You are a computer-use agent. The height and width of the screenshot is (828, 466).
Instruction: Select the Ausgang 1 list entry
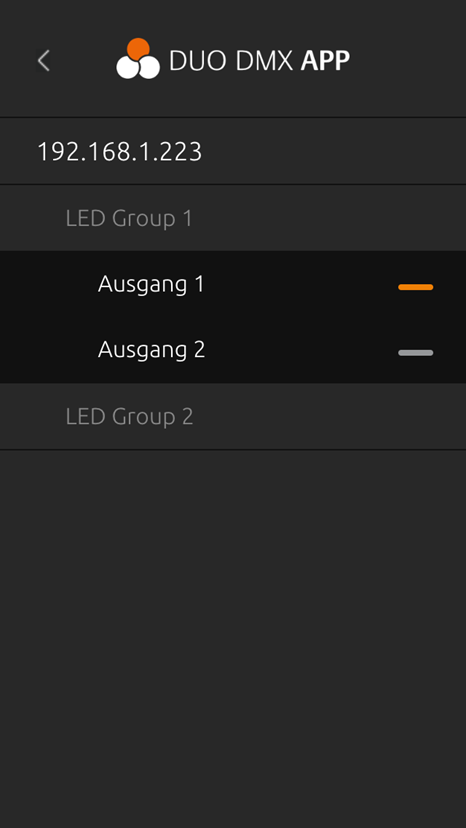(x=233, y=284)
